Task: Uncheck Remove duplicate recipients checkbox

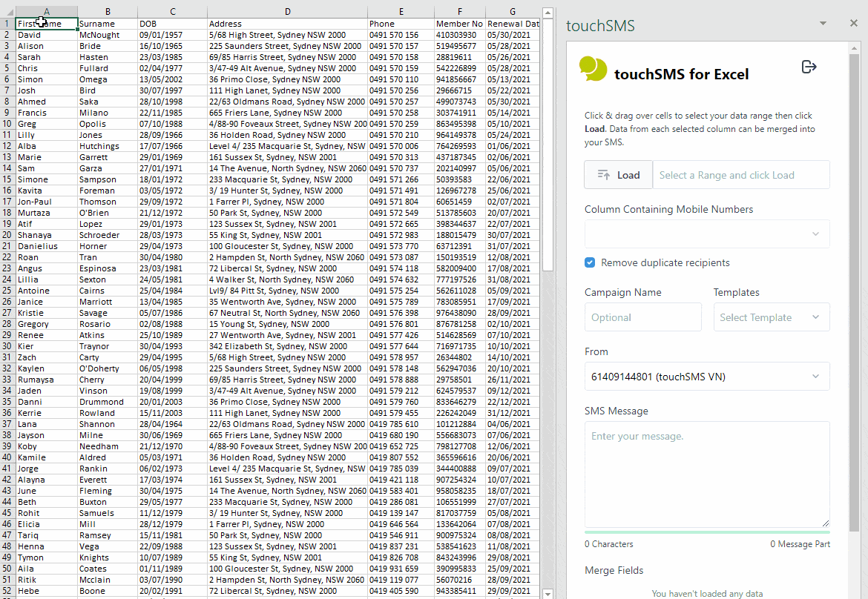Action: pos(590,262)
